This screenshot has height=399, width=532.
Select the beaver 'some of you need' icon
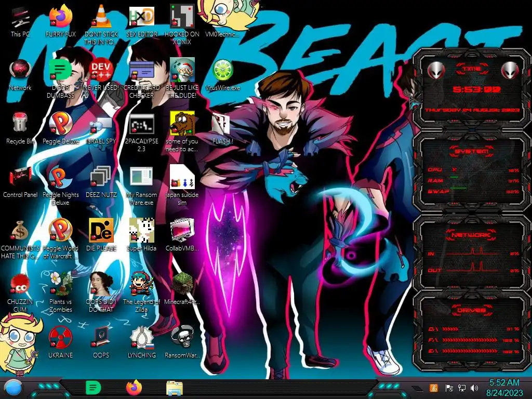pos(182,132)
